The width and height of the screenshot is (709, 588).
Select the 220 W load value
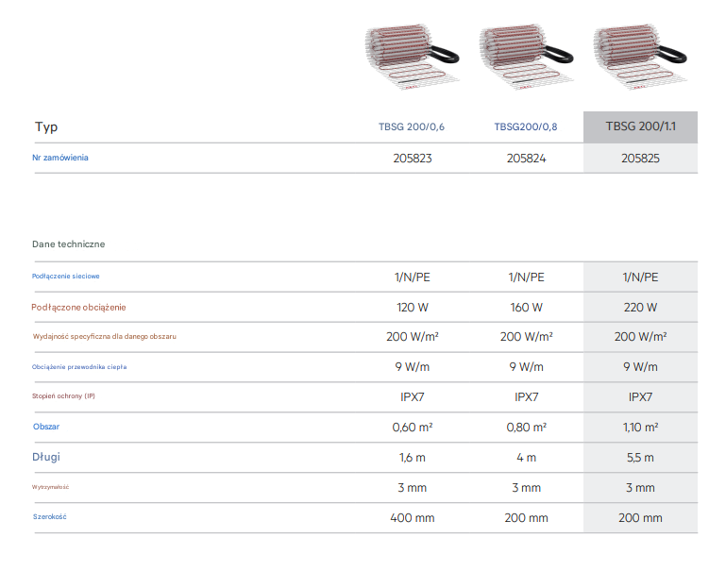point(640,308)
